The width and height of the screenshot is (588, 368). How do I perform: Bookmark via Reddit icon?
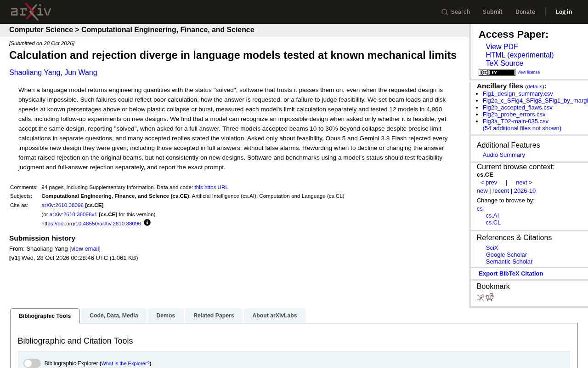[x=490, y=297]
